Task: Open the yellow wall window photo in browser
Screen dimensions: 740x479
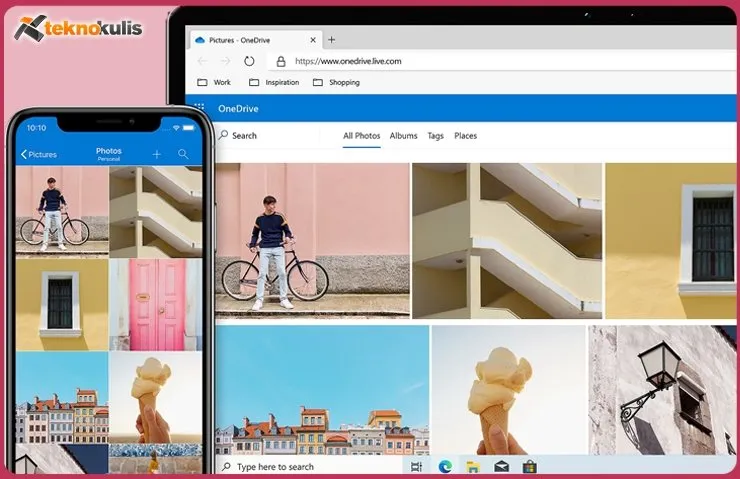Action: pyautogui.click(x=671, y=241)
